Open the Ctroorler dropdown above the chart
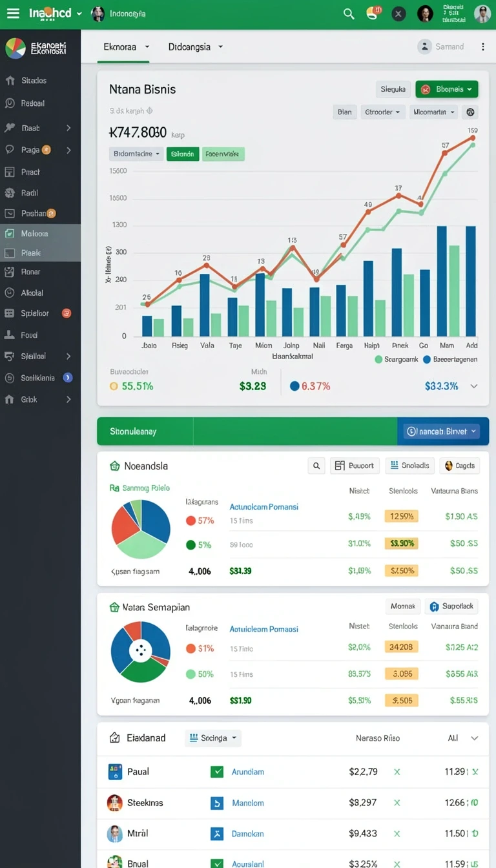The height and width of the screenshot is (868, 496). [383, 112]
